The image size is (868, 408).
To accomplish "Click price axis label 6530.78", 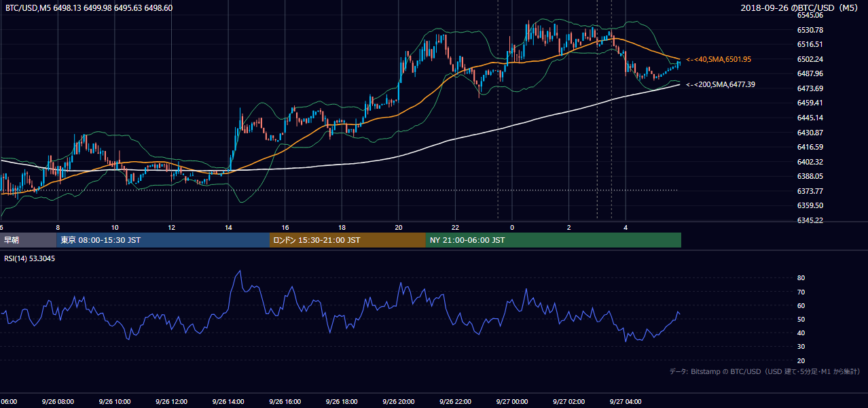I will pyautogui.click(x=810, y=30).
